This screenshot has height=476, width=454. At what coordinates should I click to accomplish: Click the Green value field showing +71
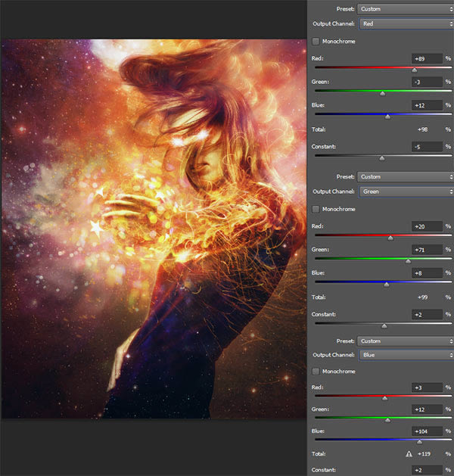point(427,250)
